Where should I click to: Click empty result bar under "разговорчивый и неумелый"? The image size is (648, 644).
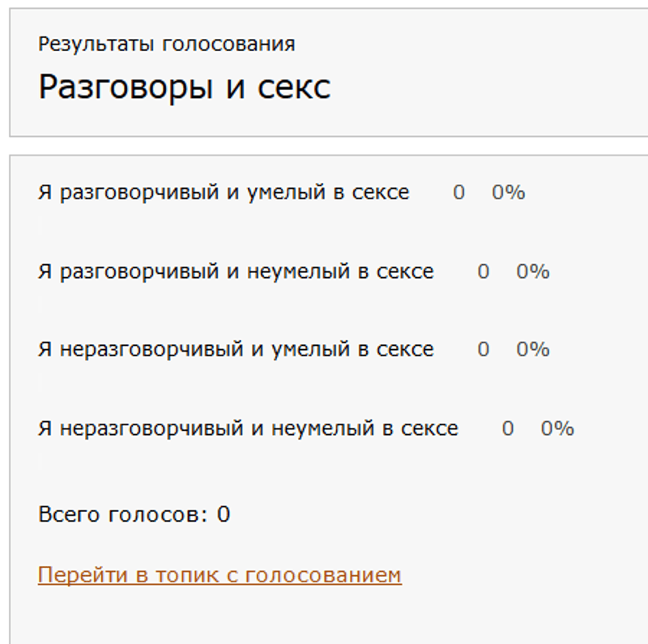tap(40, 305)
